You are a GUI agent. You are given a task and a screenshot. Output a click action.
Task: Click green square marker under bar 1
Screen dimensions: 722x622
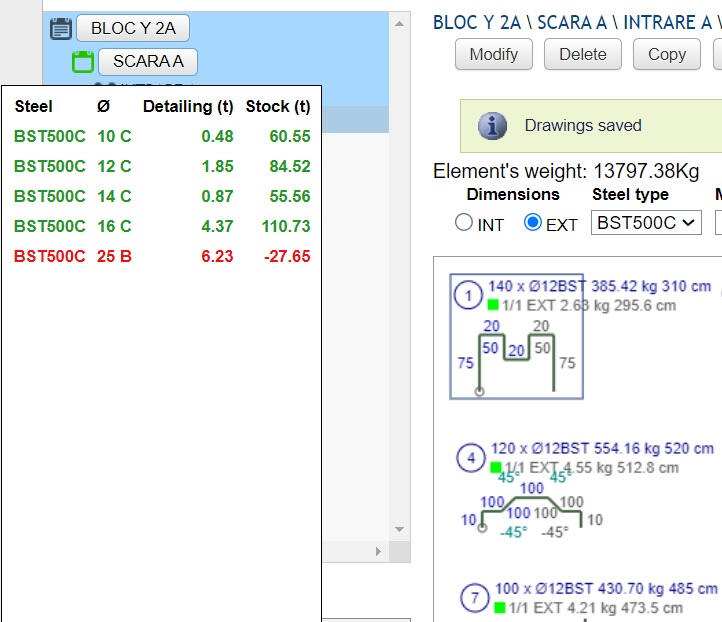pos(493,304)
